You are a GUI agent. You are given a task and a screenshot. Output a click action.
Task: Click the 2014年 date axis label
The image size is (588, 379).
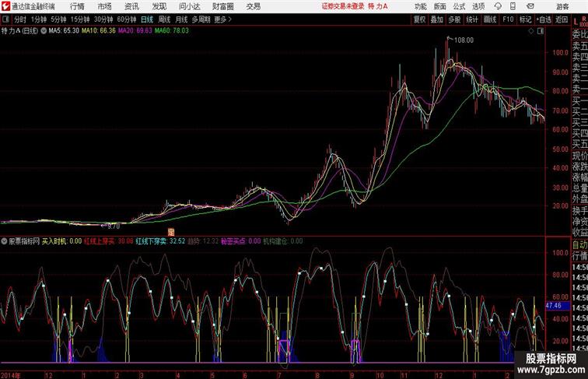[11, 375]
